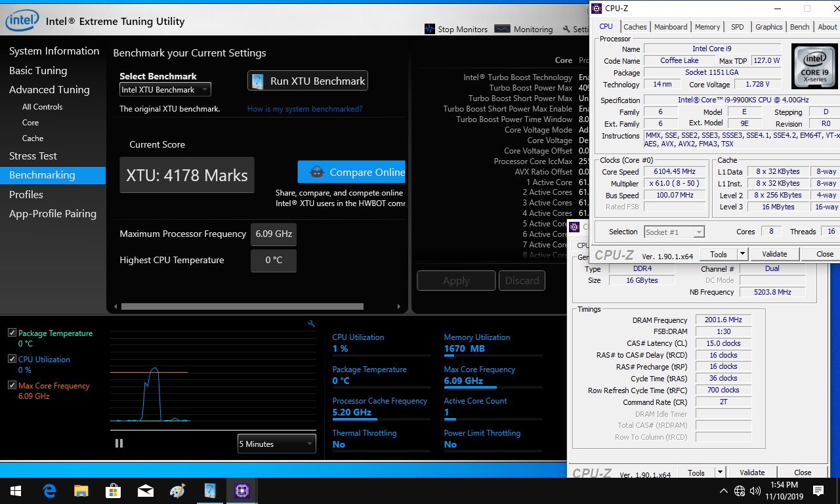
Task: Pause the monitoring graph
Action: 119,444
